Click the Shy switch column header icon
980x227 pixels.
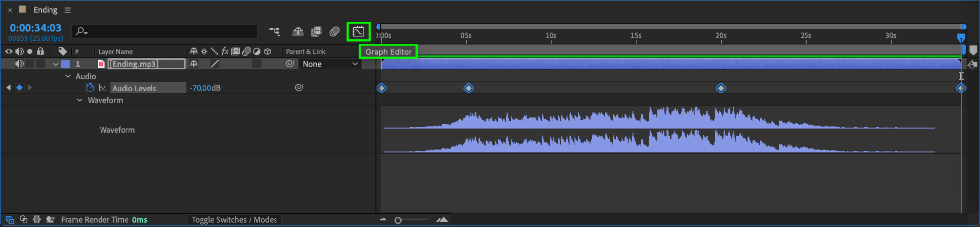click(x=194, y=51)
